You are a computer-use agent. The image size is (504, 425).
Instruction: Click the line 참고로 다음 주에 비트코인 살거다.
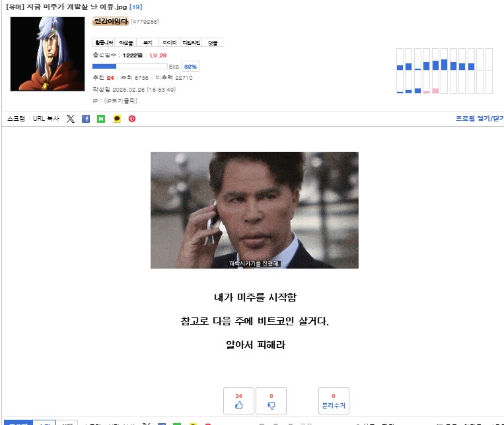(x=254, y=321)
